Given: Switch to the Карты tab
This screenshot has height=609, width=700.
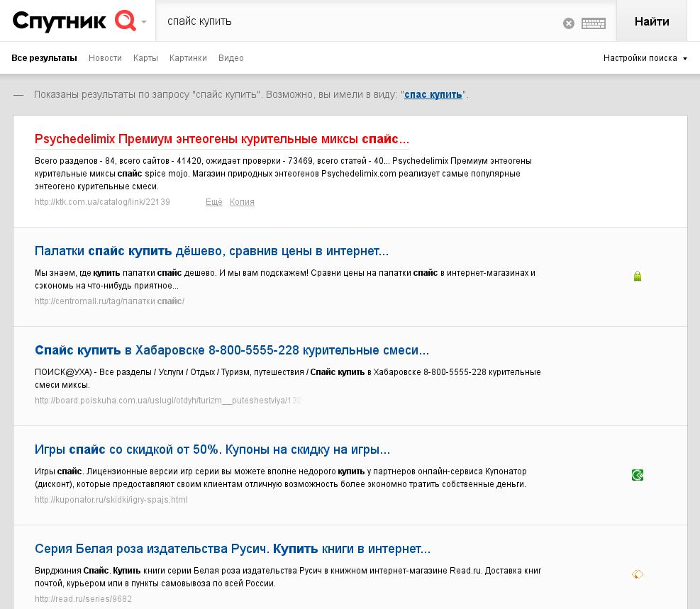Looking at the screenshot, I should pos(145,58).
